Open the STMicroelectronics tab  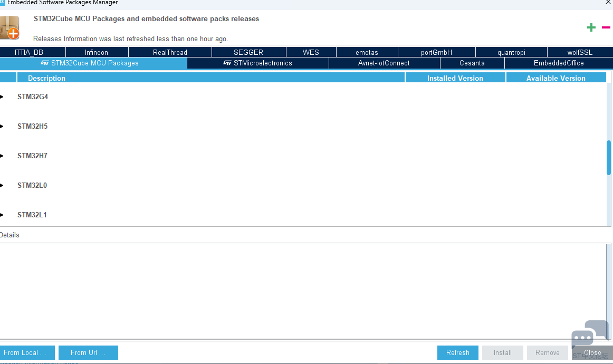(258, 63)
